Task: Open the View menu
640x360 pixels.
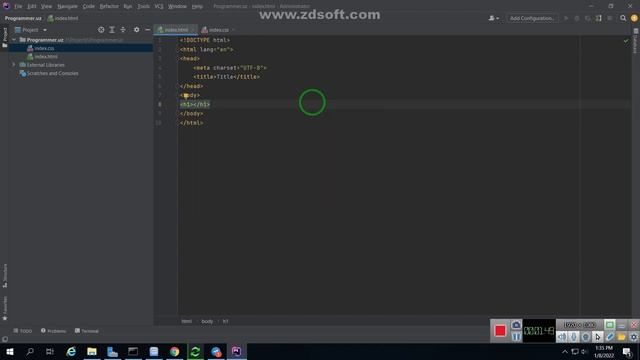Action: point(47,7)
